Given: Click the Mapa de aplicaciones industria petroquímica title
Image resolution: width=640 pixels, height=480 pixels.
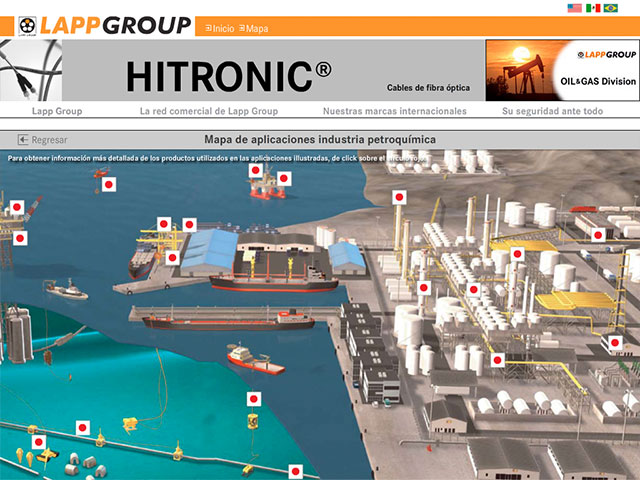Looking at the screenshot, I should tap(320, 140).
